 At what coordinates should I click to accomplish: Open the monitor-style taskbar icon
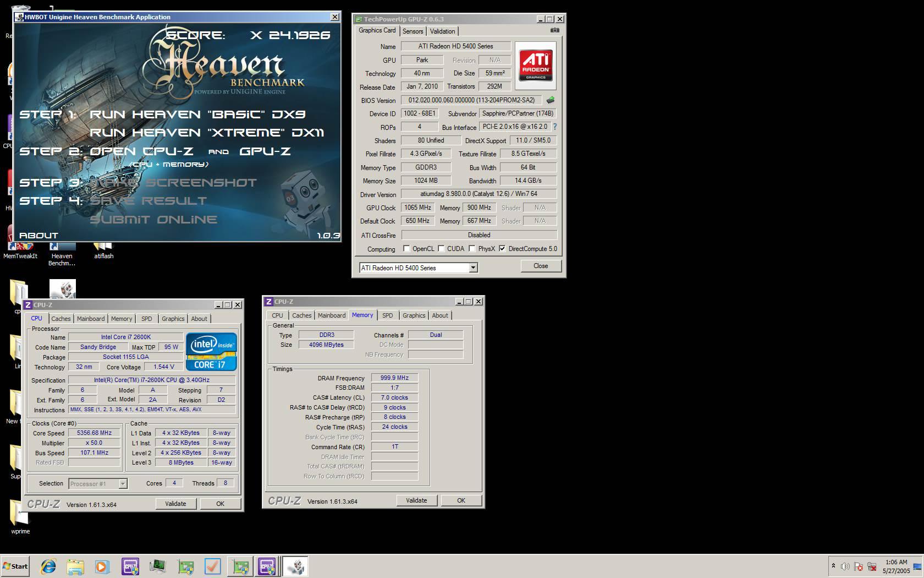158,566
